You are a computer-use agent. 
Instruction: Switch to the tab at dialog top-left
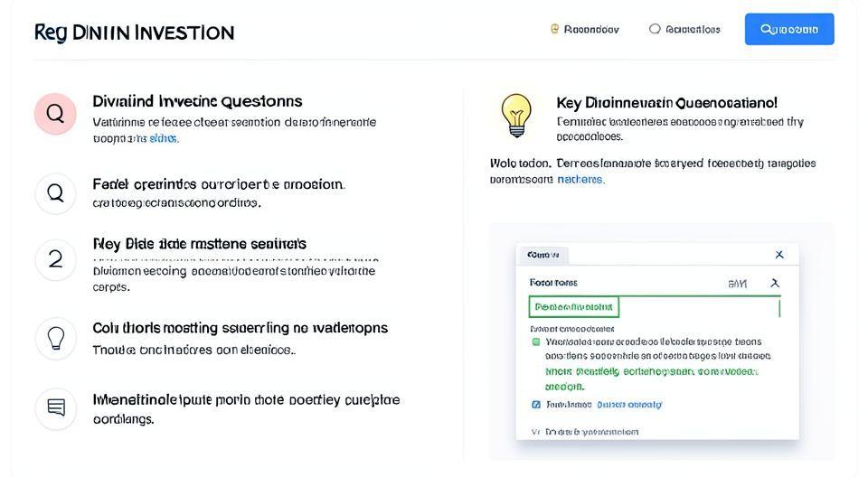pyautogui.click(x=542, y=255)
